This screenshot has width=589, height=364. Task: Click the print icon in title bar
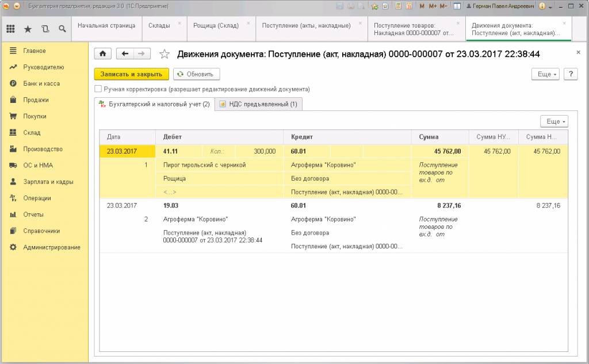(x=350, y=6)
